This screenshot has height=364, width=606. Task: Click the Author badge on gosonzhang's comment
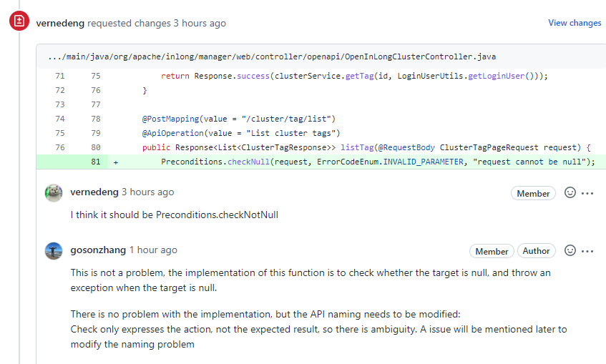[x=536, y=251]
